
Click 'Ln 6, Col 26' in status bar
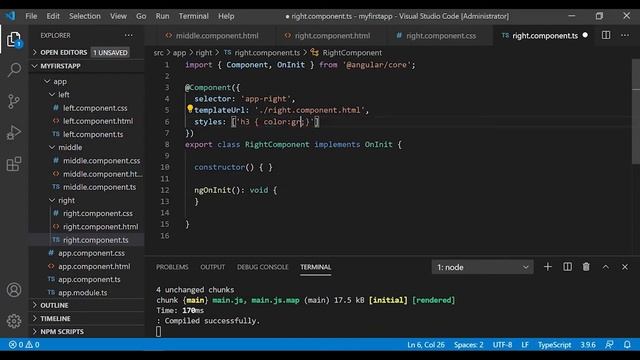tap(426, 344)
